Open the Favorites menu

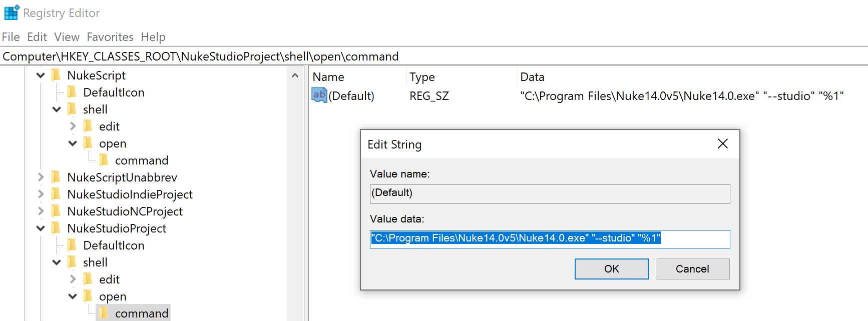click(110, 37)
